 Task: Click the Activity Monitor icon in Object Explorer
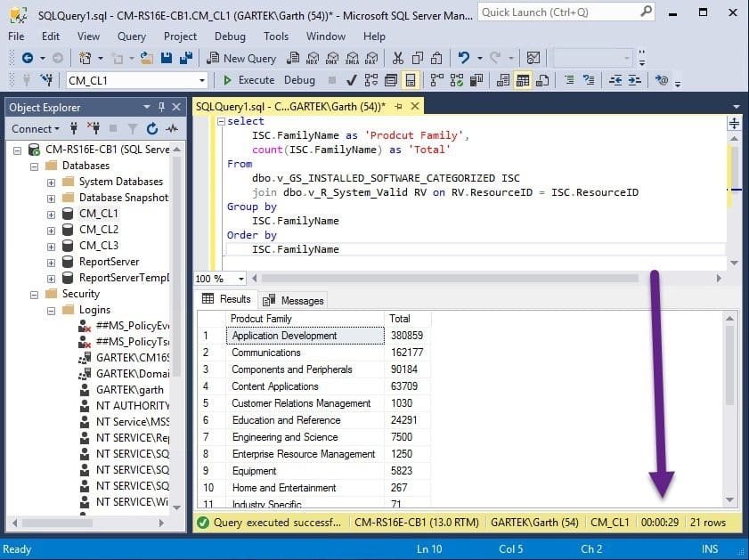[172, 128]
